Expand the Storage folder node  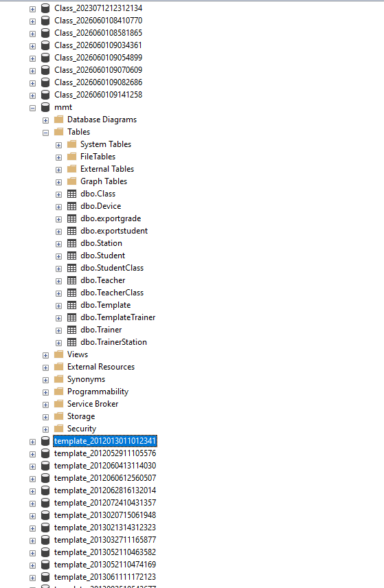[46, 418]
